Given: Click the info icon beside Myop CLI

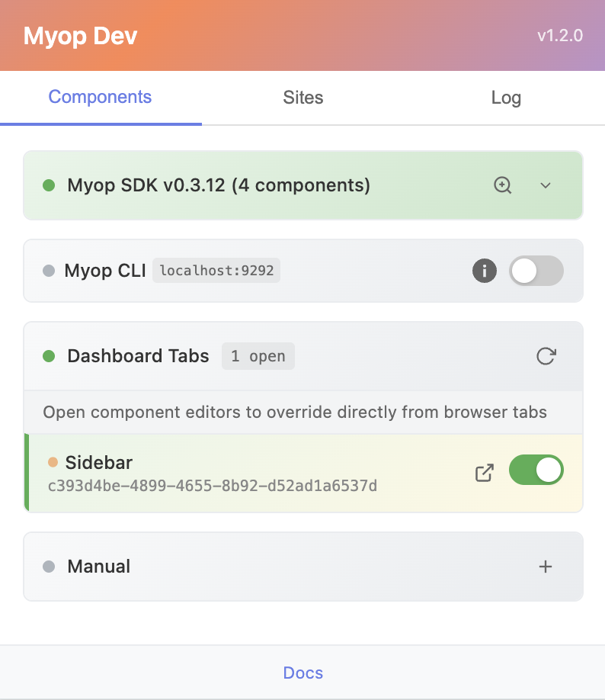Looking at the screenshot, I should 485,271.
